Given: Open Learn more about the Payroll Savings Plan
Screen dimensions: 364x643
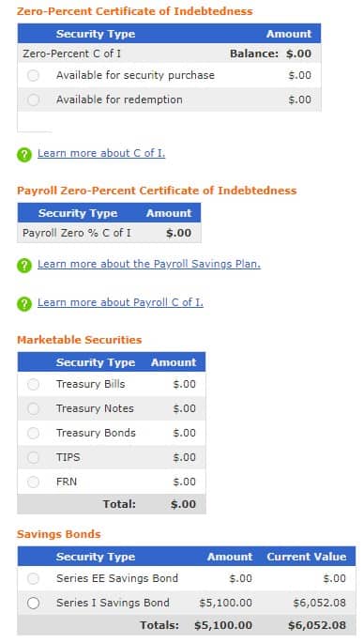Looking at the screenshot, I should click(149, 264).
